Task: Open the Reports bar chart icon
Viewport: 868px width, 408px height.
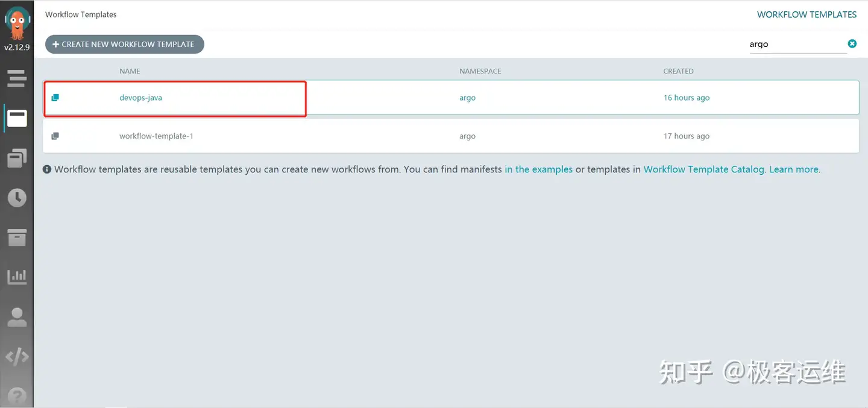Action: click(x=17, y=277)
